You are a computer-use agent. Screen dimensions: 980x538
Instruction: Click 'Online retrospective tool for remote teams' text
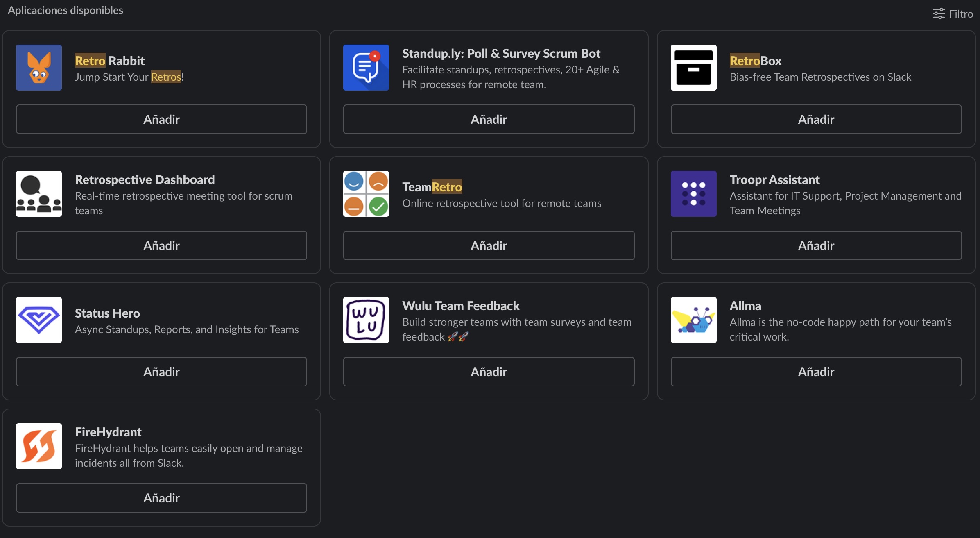click(502, 203)
